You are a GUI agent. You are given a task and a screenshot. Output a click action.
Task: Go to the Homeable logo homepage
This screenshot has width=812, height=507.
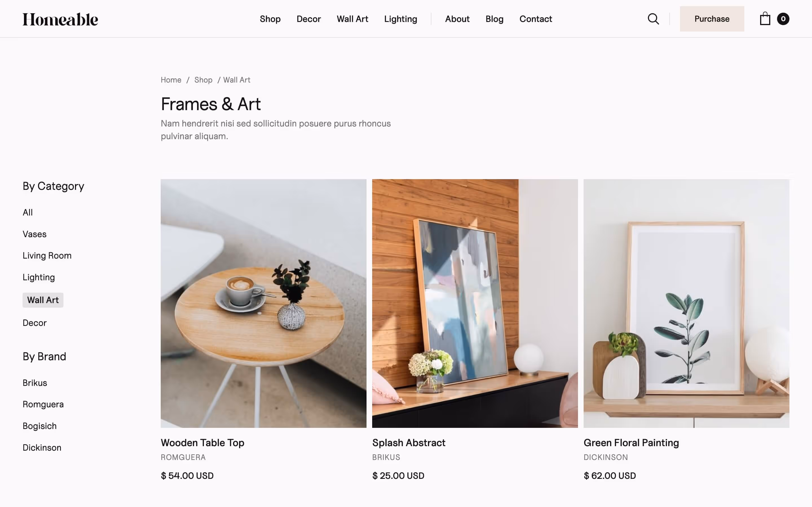(60, 19)
